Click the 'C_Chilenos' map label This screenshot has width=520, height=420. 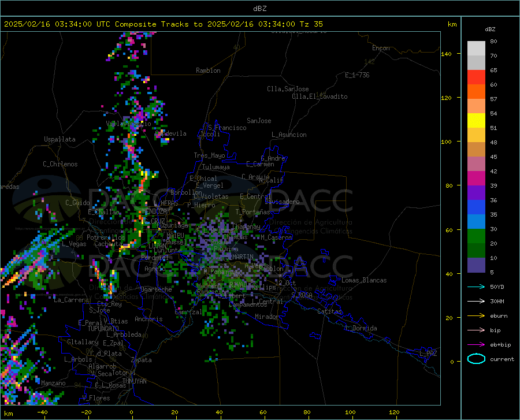tap(60, 164)
